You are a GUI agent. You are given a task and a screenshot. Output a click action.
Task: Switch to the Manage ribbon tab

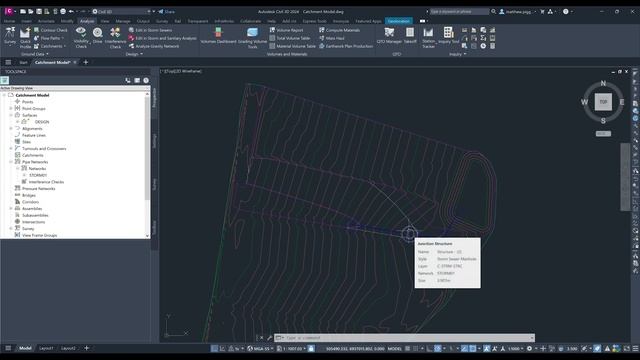click(x=123, y=21)
